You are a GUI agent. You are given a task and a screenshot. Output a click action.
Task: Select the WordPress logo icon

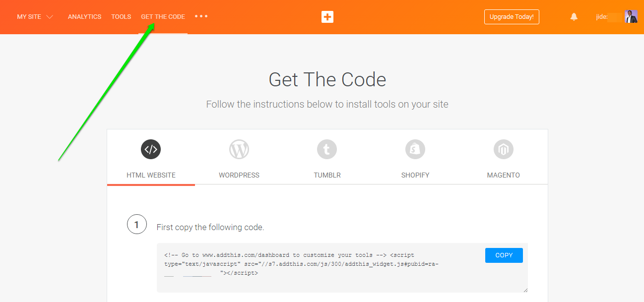click(239, 149)
